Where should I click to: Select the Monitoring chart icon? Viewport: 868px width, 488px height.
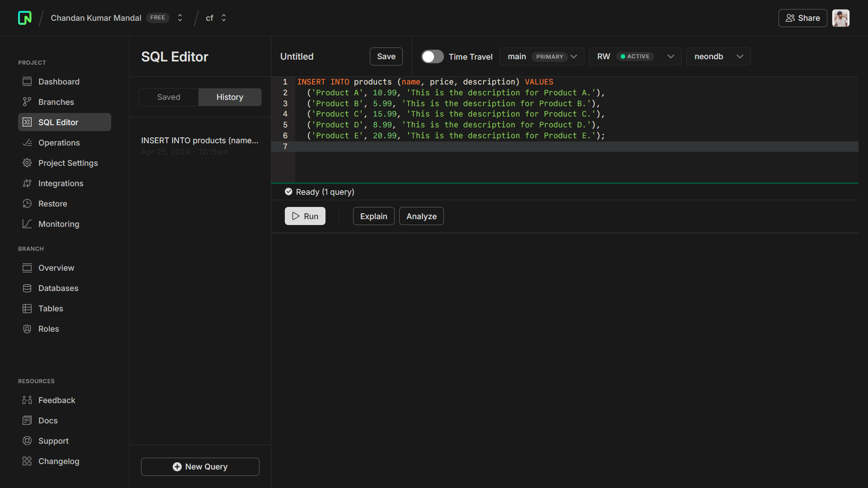pos(27,224)
